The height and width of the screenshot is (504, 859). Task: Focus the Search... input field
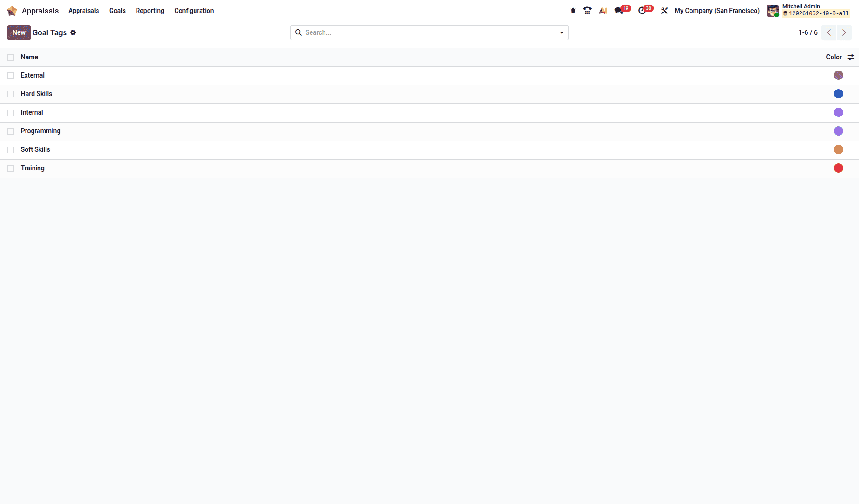[429, 32]
